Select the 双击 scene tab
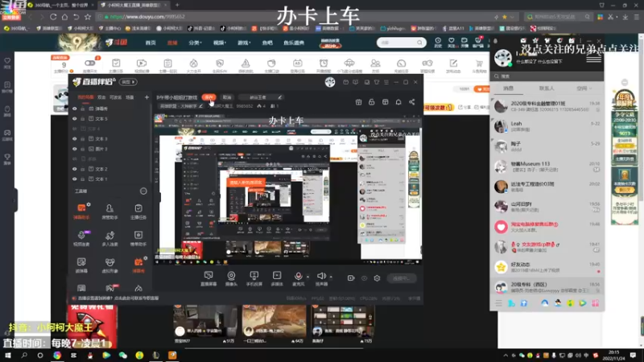Screen dimensions: 644x362 click(101, 97)
